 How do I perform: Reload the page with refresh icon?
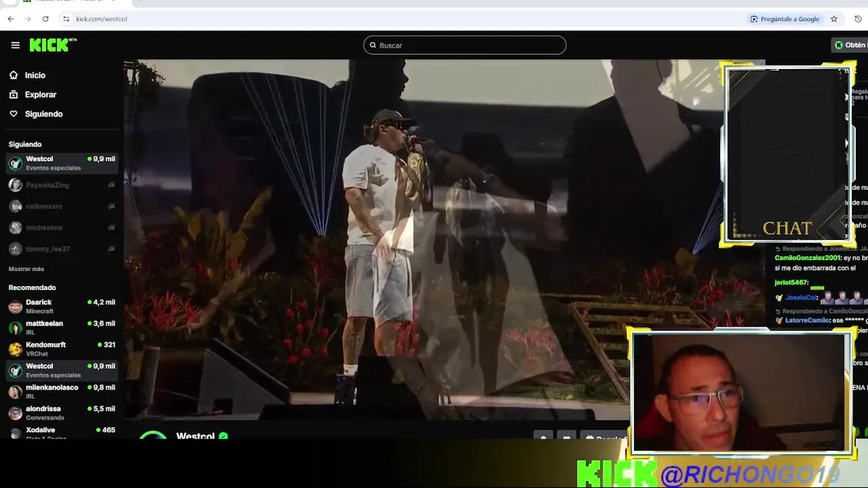(x=45, y=19)
